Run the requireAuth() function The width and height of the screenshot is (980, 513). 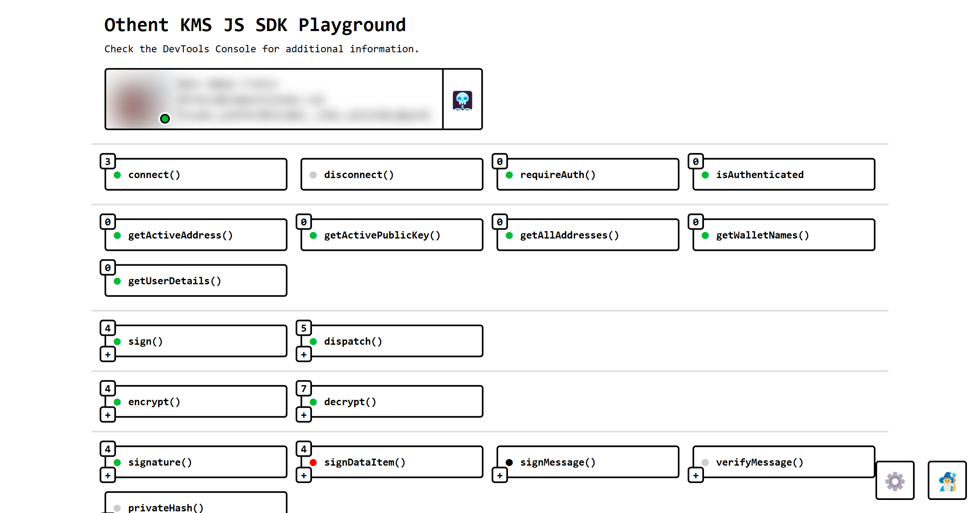[587, 175]
